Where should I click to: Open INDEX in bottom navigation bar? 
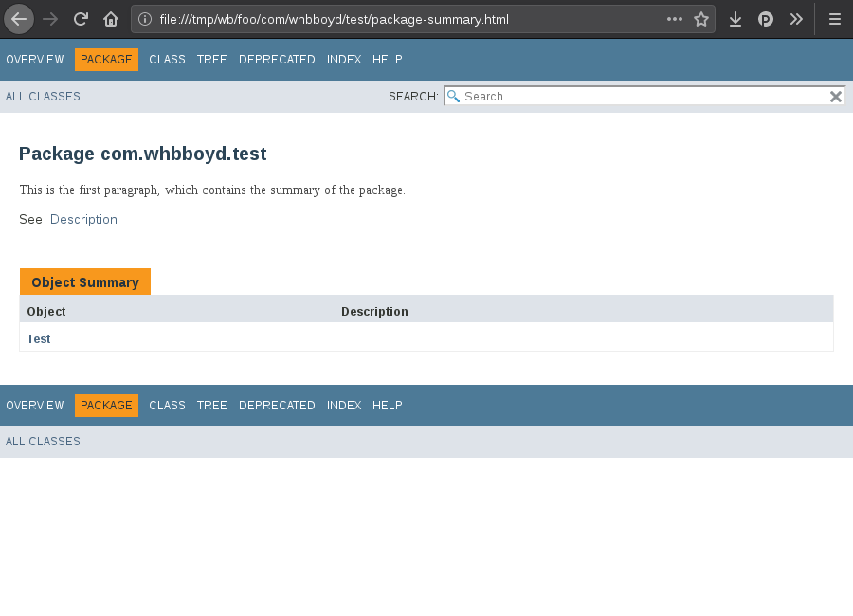point(344,406)
